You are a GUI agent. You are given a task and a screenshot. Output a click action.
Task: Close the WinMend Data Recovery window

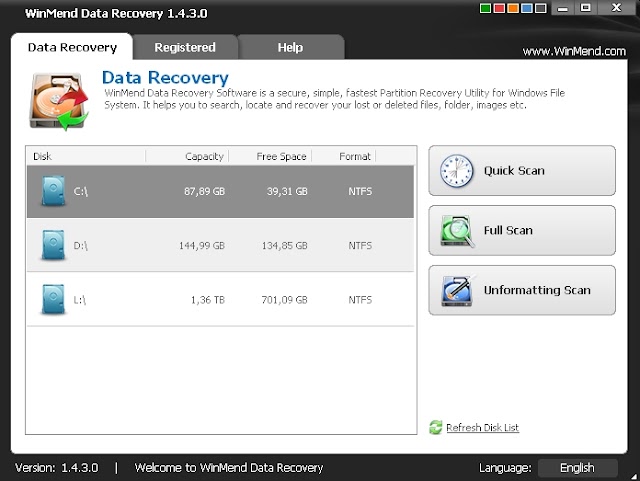click(x=616, y=8)
